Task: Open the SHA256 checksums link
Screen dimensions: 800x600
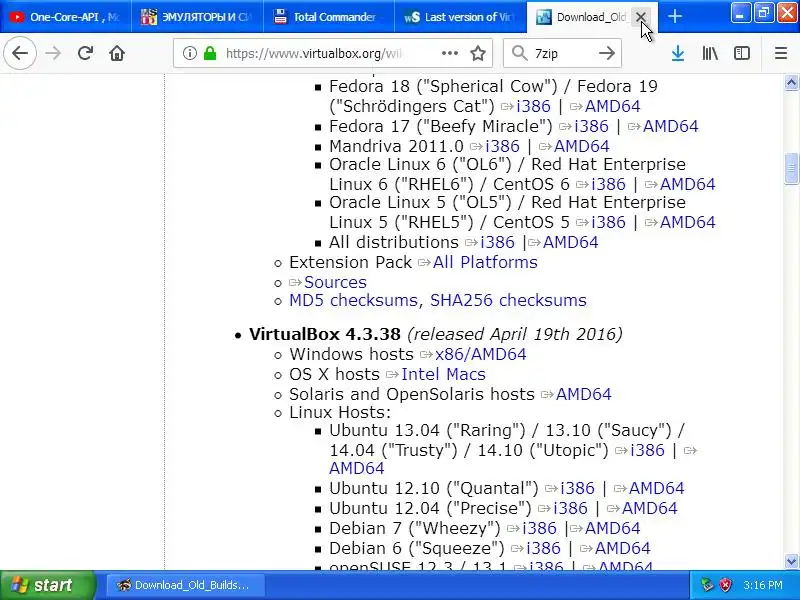Action: [x=508, y=301]
